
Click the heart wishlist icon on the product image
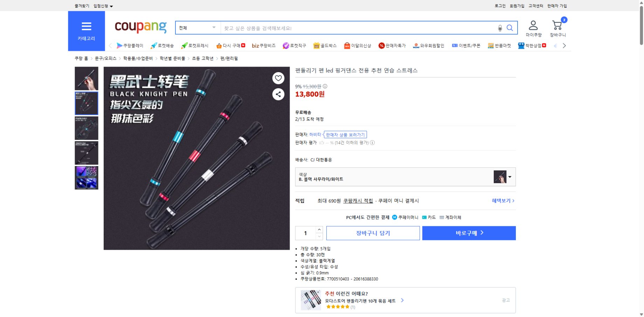point(278,78)
